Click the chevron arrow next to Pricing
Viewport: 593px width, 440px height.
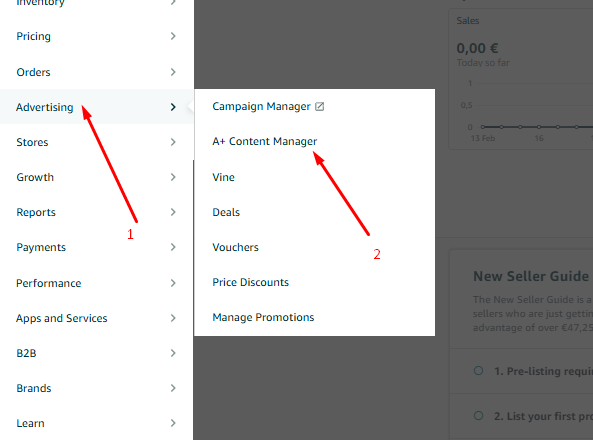[x=173, y=36]
